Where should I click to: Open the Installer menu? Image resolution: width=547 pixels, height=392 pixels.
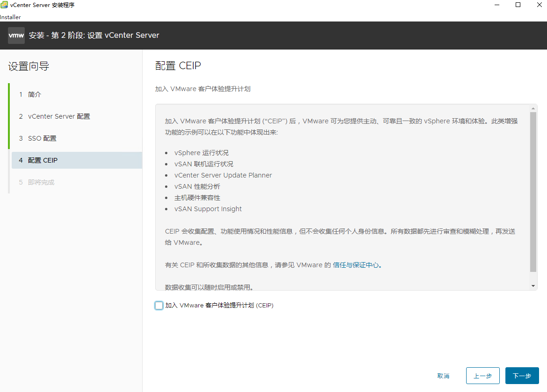(x=10, y=17)
